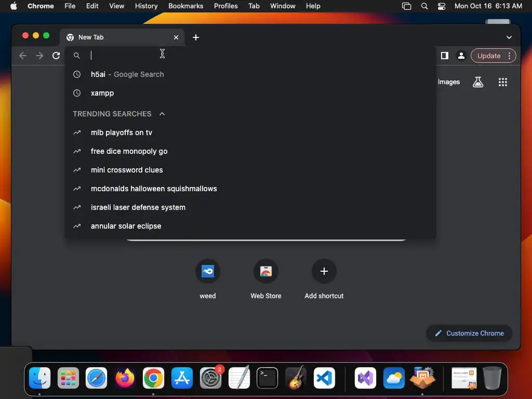Open the Google apps grid

click(503, 82)
